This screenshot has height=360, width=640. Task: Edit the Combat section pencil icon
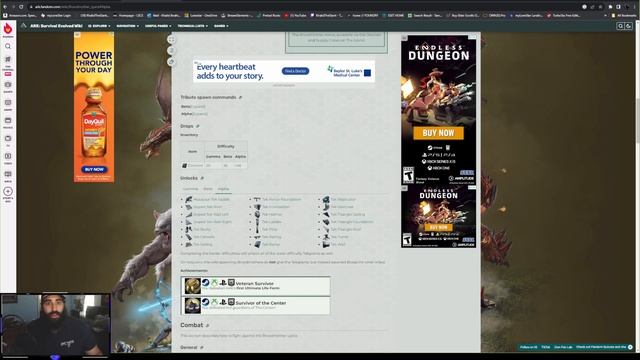(207, 326)
